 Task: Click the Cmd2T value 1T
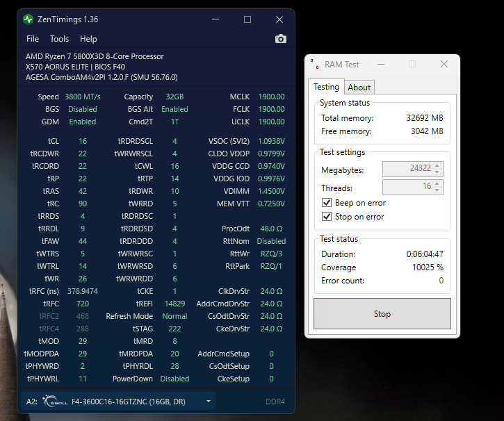(174, 122)
